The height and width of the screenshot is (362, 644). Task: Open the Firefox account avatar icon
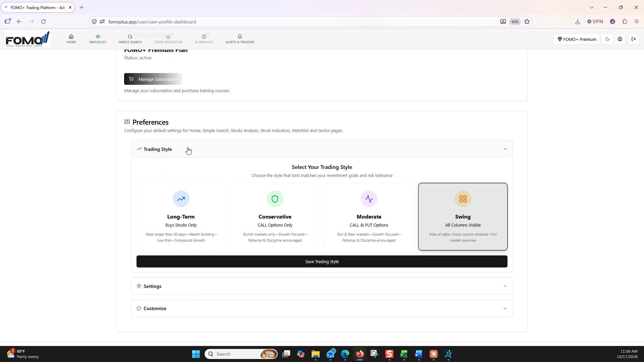pyautogui.click(x=612, y=21)
